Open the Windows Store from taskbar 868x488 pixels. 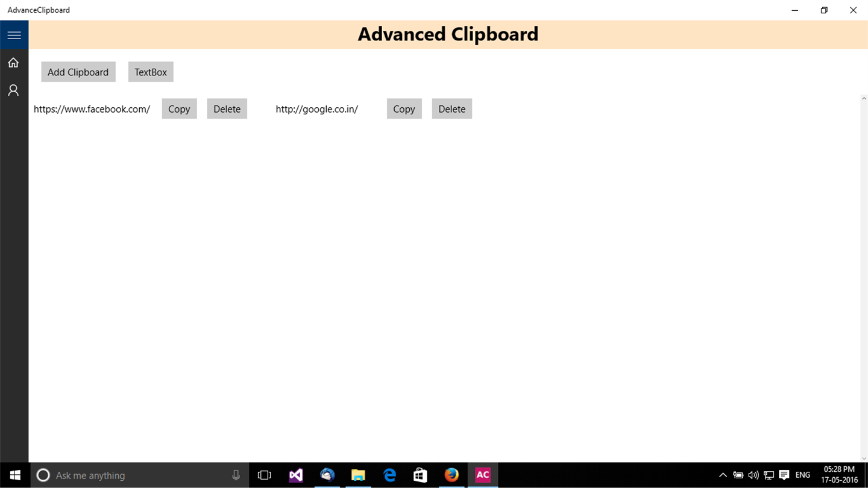(x=420, y=475)
